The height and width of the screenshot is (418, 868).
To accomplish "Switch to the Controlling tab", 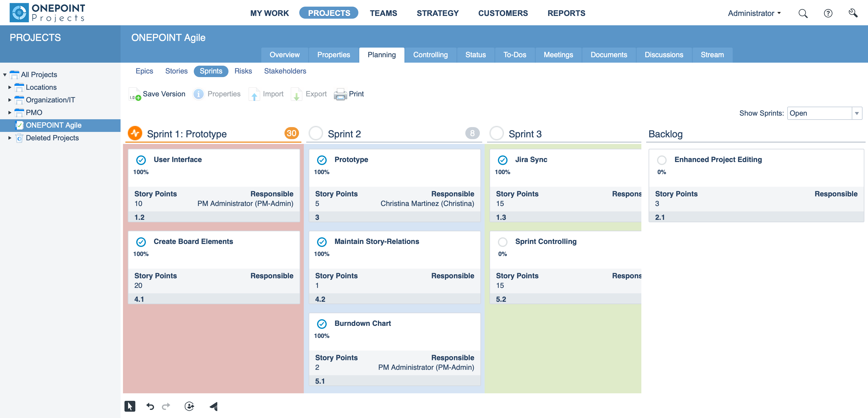I will [430, 55].
